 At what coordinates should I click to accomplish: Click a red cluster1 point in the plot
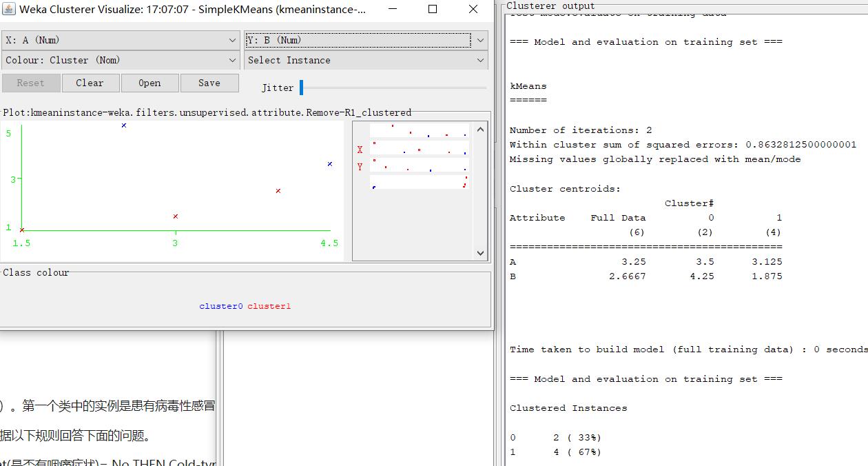(x=278, y=191)
